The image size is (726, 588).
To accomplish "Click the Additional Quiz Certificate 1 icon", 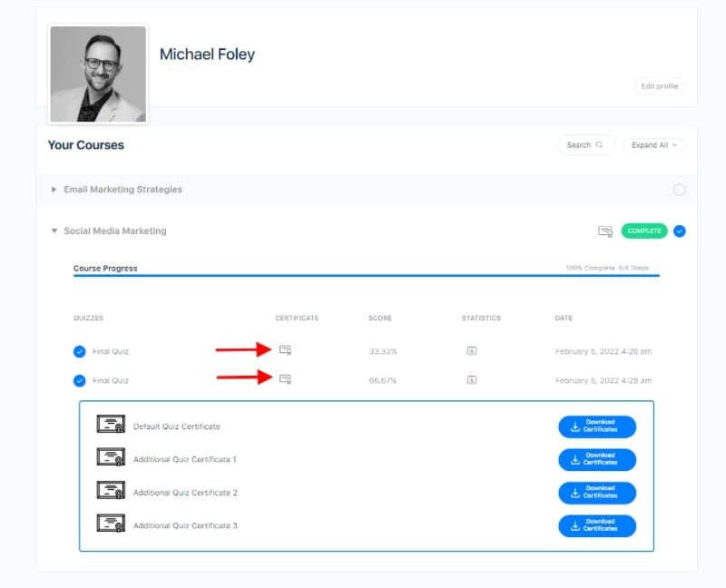I will click(x=111, y=456).
